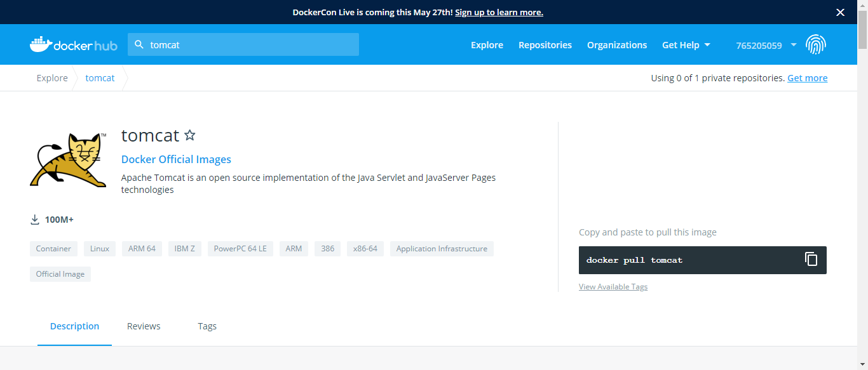The width and height of the screenshot is (868, 370).
Task: Copy the docker pull command using the copy icon
Action: (811, 259)
